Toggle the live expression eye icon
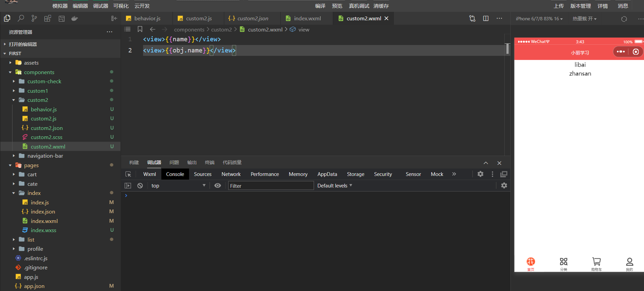The width and height of the screenshot is (644, 291). point(218,185)
